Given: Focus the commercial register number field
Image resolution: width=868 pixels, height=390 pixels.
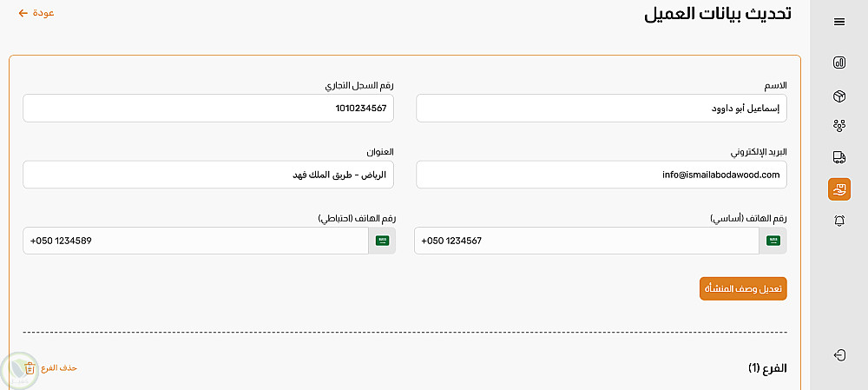Looking at the screenshot, I should (208, 109).
